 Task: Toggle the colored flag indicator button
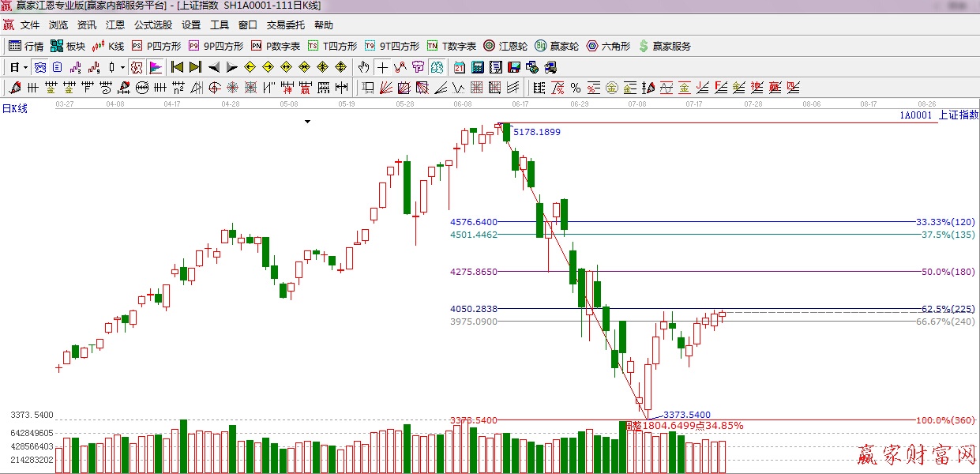(x=155, y=67)
